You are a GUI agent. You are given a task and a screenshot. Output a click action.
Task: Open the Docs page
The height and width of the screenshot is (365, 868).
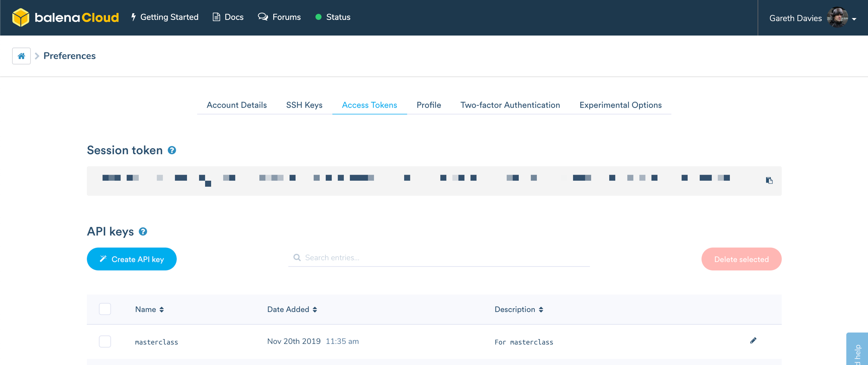[x=228, y=17]
